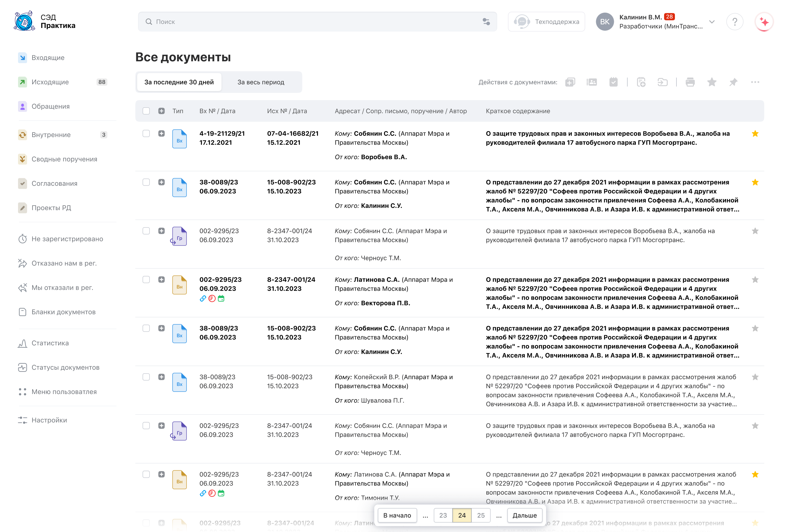Click the print icon in document actions

coord(690,82)
